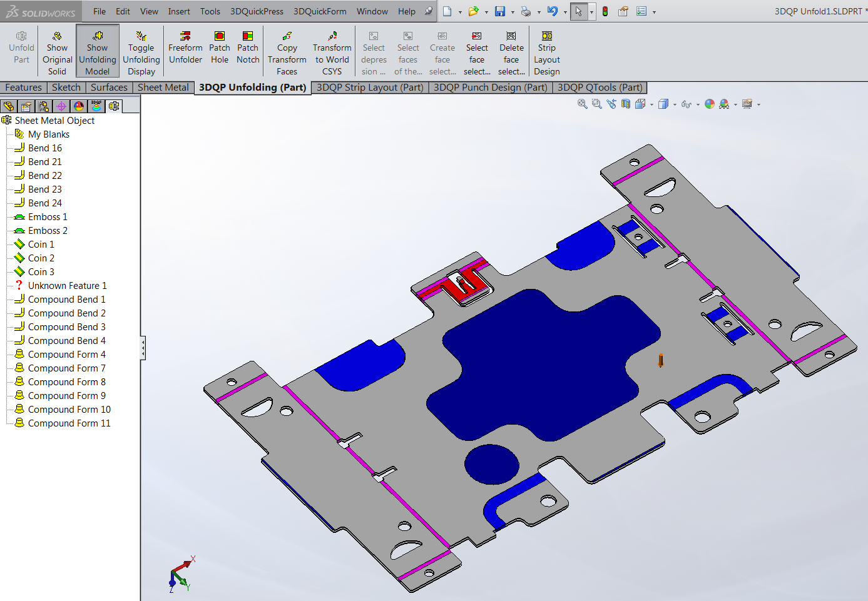The width and height of the screenshot is (868, 601).
Task: Expand the Save dropdown arrow
Action: 513,12
